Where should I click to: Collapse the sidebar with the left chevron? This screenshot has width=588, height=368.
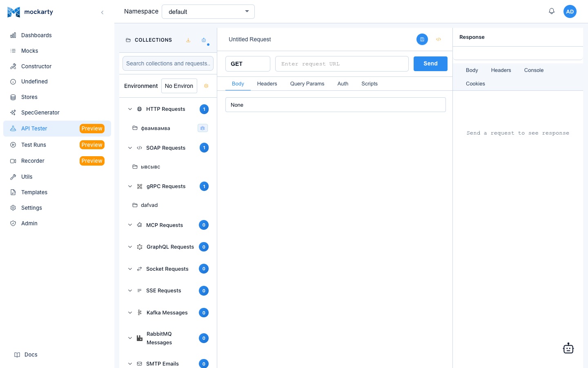(102, 12)
